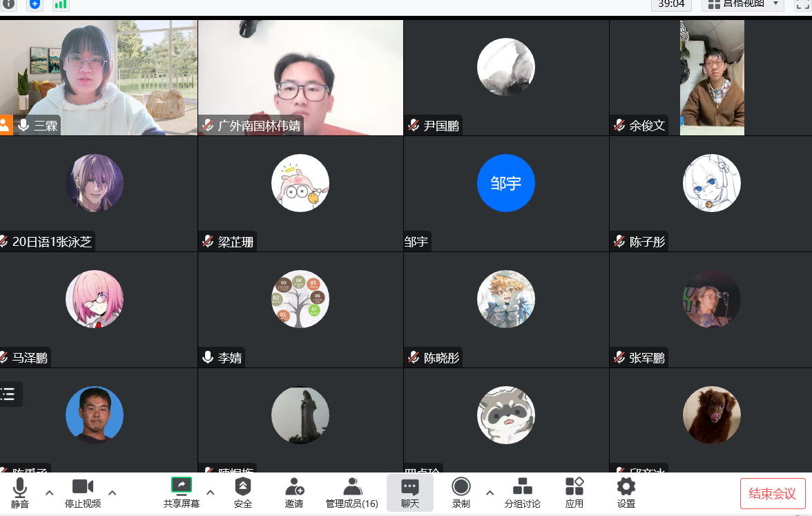Click the blue security shield icon
Image resolution: width=812 pixels, height=516 pixels.
pos(35,4)
